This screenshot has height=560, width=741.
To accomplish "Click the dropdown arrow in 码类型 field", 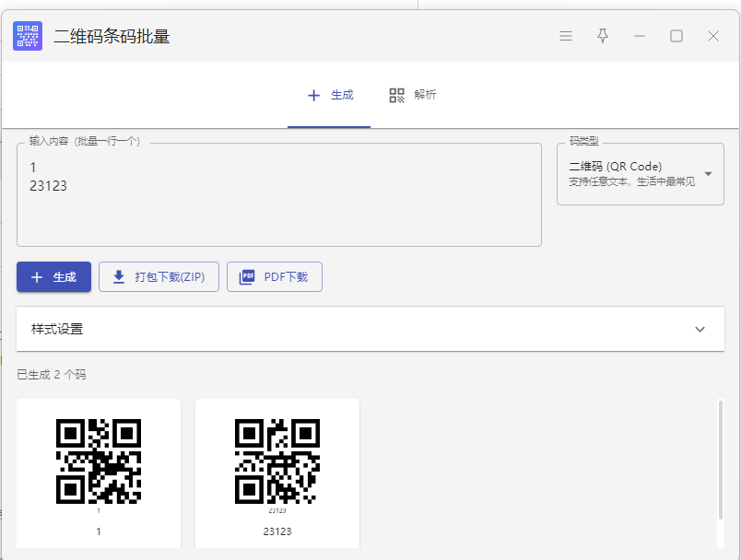I will (x=708, y=174).
